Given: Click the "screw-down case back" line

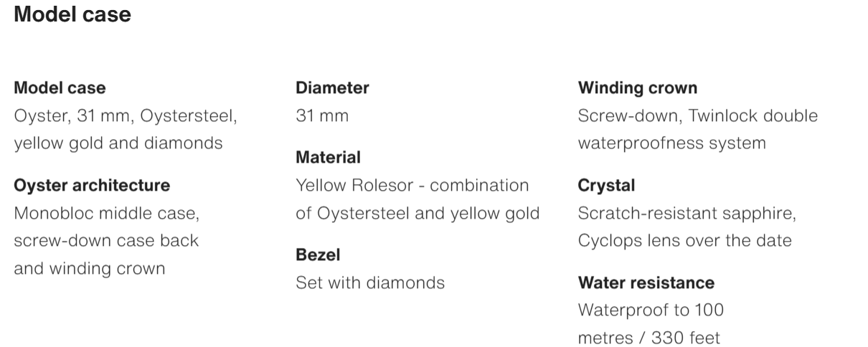Looking at the screenshot, I should pos(106,240).
